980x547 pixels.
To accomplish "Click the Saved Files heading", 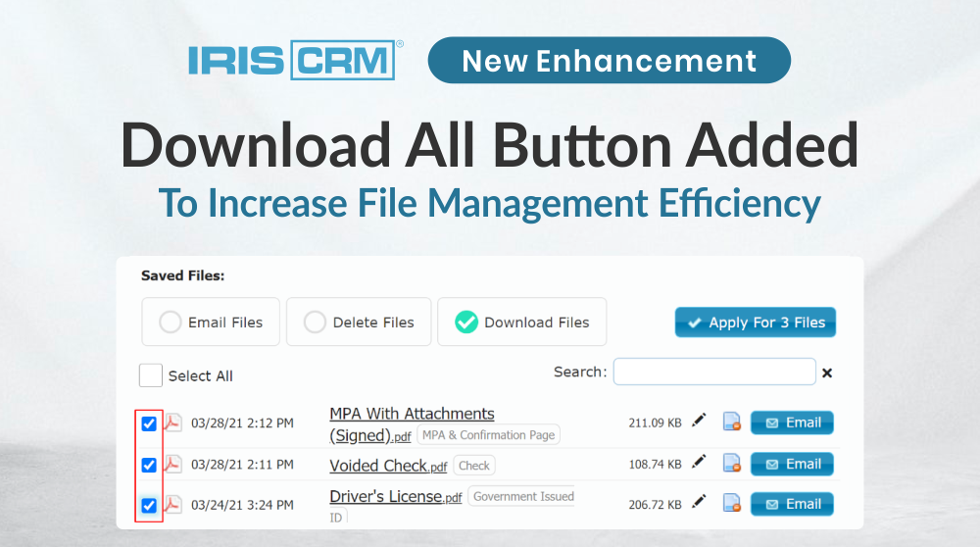I will pyautogui.click(x=182, y=275).
